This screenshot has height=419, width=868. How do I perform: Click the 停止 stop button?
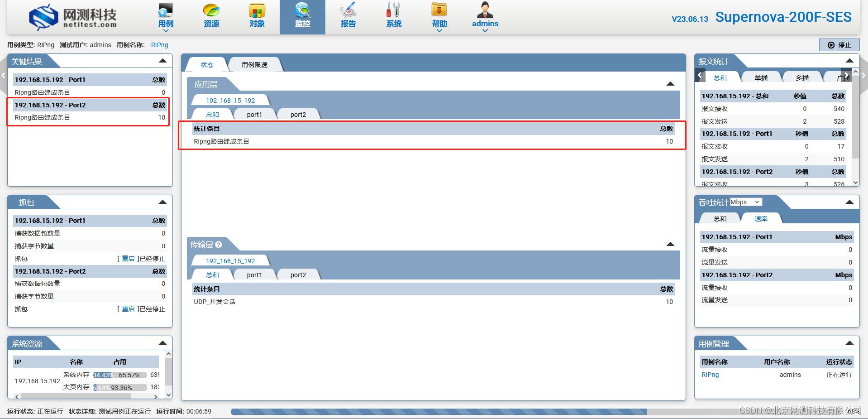click(x=839, y=45)
